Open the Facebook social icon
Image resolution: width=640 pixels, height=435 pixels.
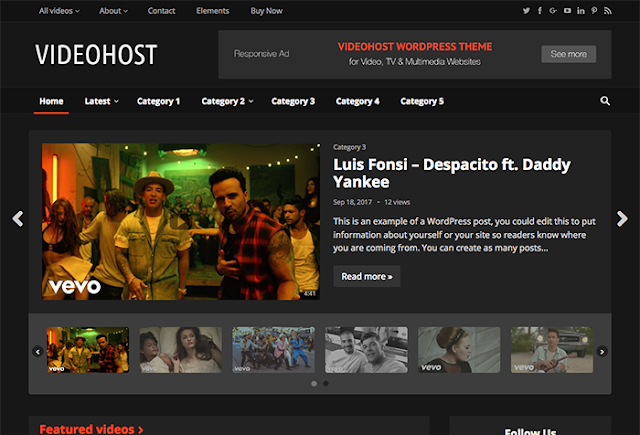pyautogui.click(x=540, y=11)
